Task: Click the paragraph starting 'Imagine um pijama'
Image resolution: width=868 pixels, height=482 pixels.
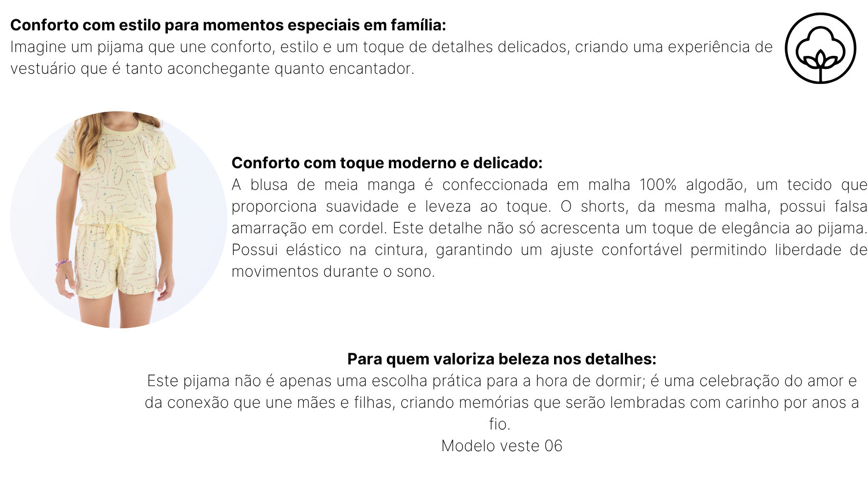Action: coord(391,58)
